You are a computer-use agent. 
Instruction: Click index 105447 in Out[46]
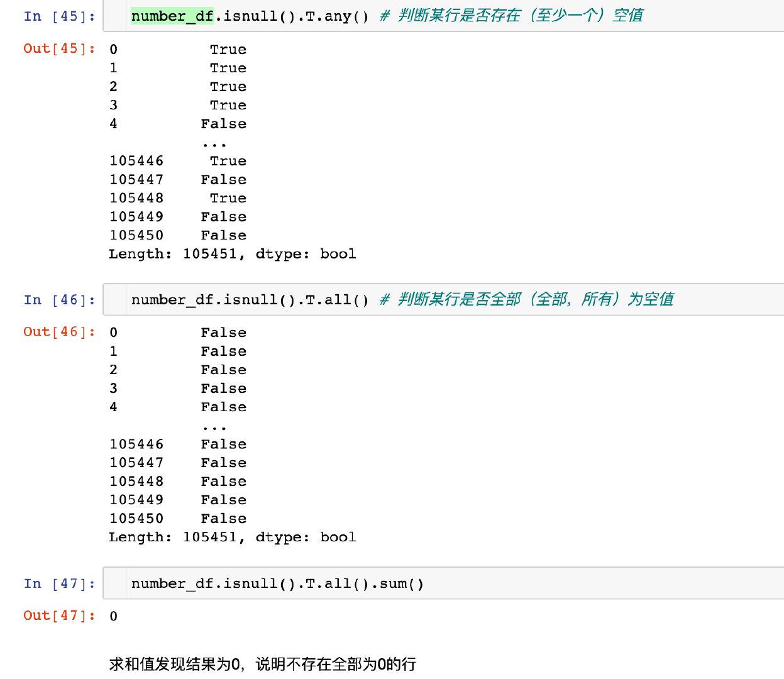pos(136,463)
